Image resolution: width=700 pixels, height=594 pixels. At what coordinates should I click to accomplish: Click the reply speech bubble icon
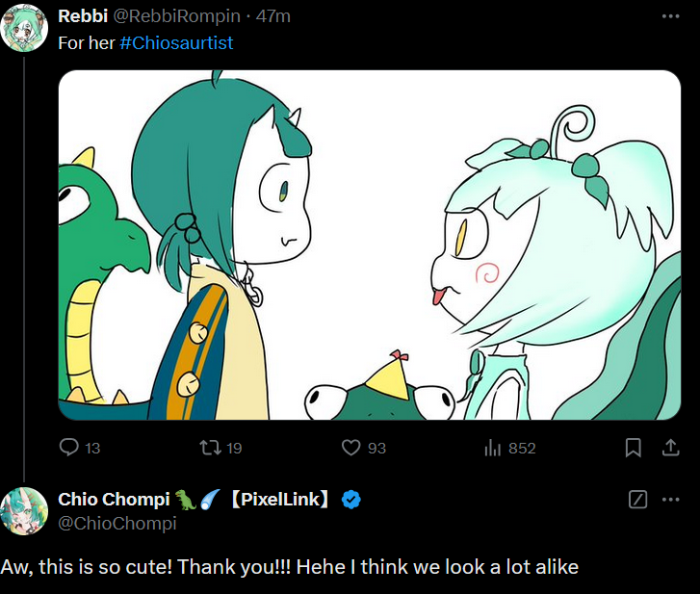point(69,447)
